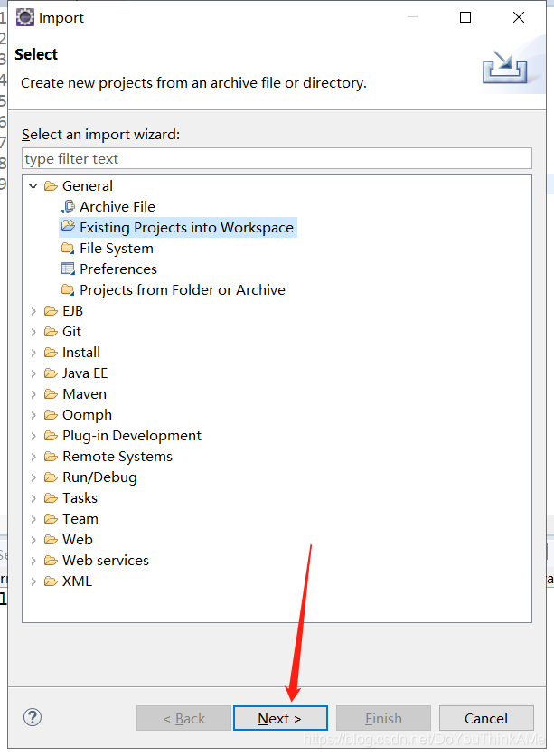554x756 pixels.
Task: Click the Cancel button
Action: coord(486,718)
